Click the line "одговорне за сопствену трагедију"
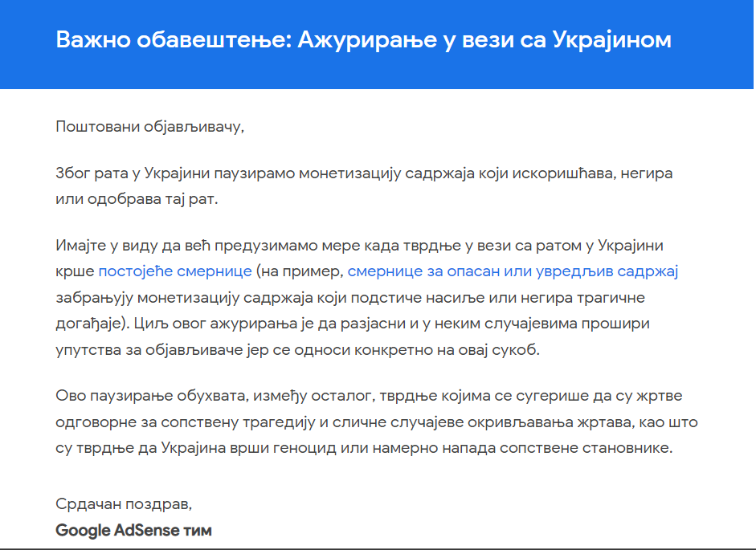 pos(377,422)
